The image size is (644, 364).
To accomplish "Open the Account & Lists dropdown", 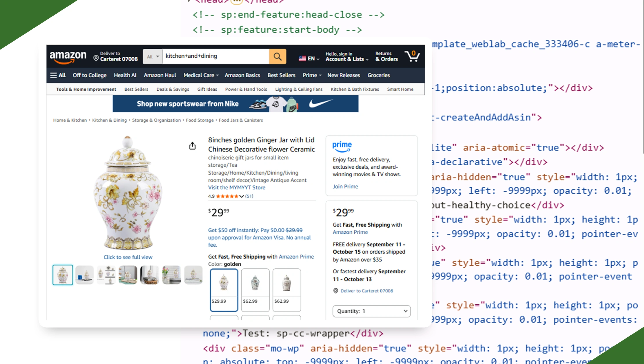I will pyautogui.click(x=347, y=56).
